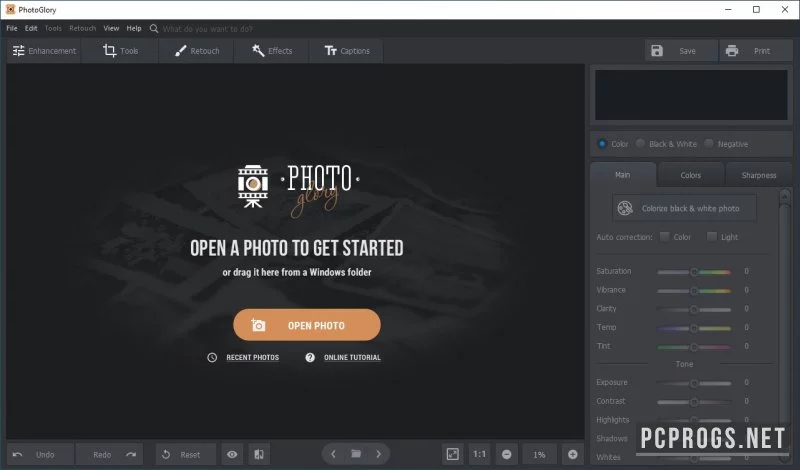
Task: Open the Edit menu
Action: pos(31,29)
